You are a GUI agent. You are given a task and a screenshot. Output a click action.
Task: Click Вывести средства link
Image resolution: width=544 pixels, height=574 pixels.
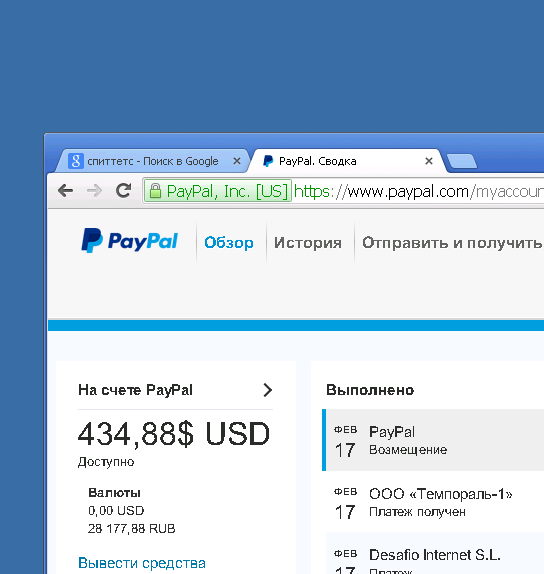point(142,563)
